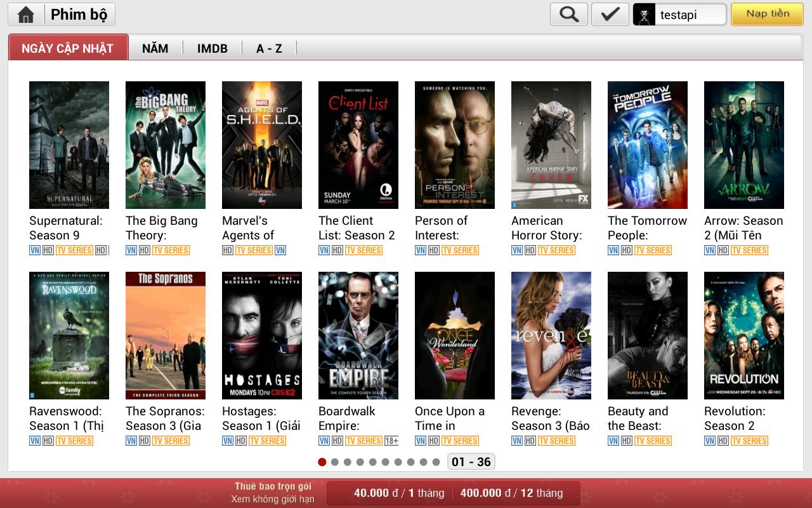812x508 pixels.
Task: Click the Supernatural: Season 9 title
Action: click(66, 228)
